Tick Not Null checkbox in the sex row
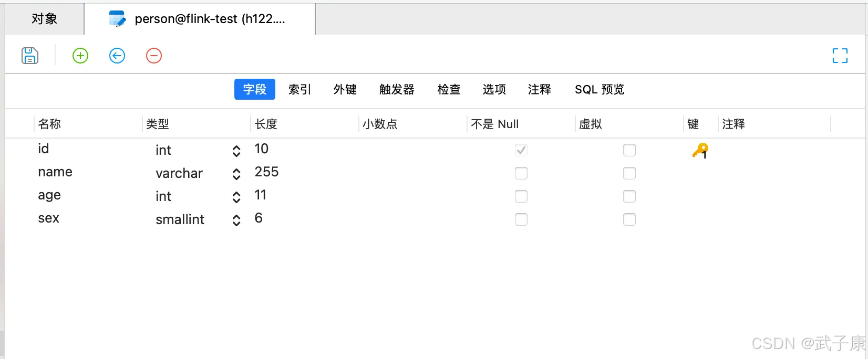This screenshot has width=868, height=359. 521,219
